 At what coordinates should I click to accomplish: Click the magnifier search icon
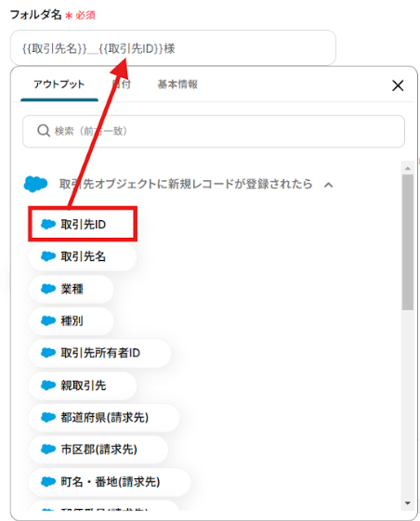pos(44,131)
